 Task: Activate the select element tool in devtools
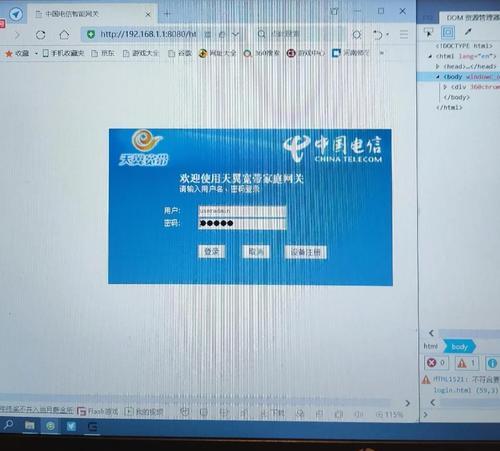(x=428, y=32)
